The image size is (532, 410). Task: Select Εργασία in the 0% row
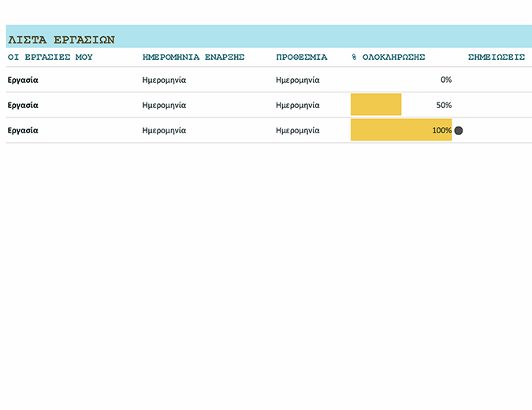point(23,80)
